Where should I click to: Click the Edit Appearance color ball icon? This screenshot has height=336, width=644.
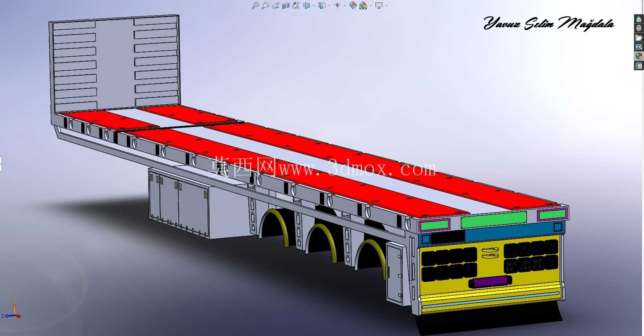coord(353,5)
